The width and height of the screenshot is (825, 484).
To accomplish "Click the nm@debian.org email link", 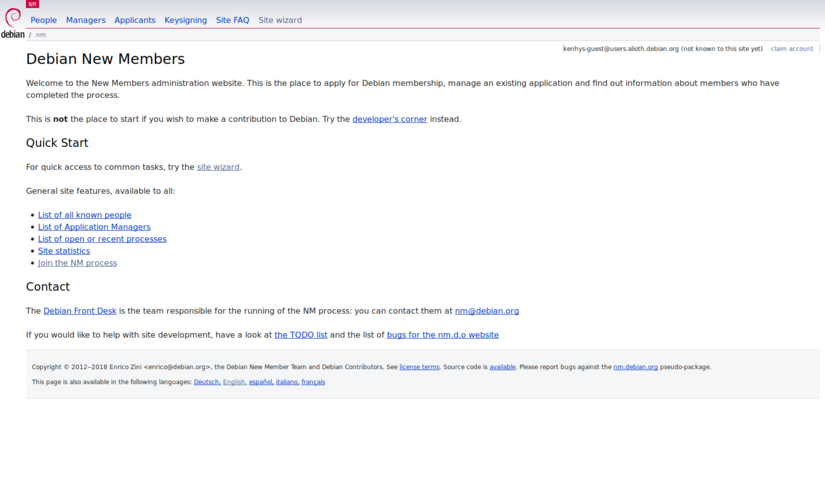I will tap(487, 311).
